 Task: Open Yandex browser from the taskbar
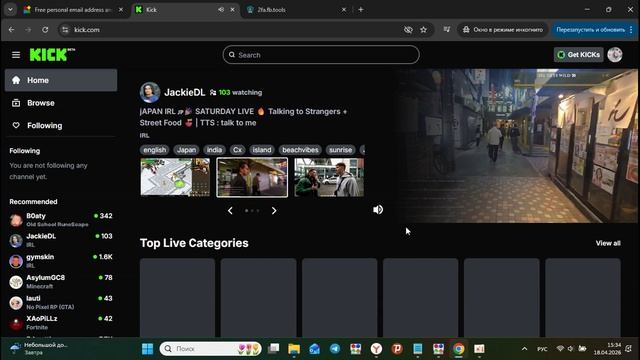pyautogui.click(x=376, y=349)
